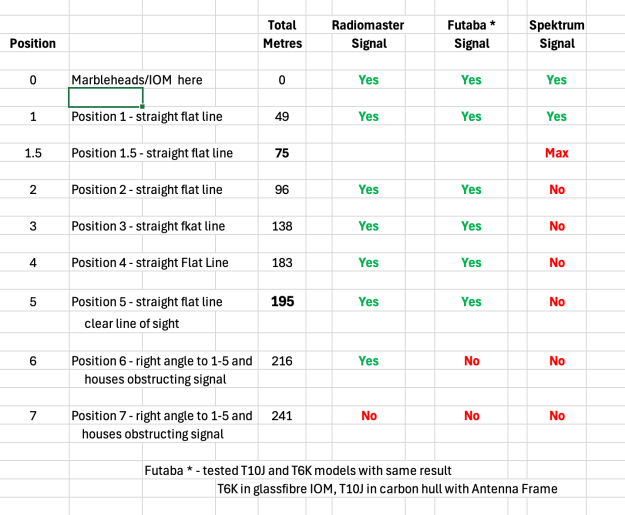The width and height of the screenshot is (625, 515).
Task: Select the bold 195 metres cell
Action: click(x=282, y=301)
